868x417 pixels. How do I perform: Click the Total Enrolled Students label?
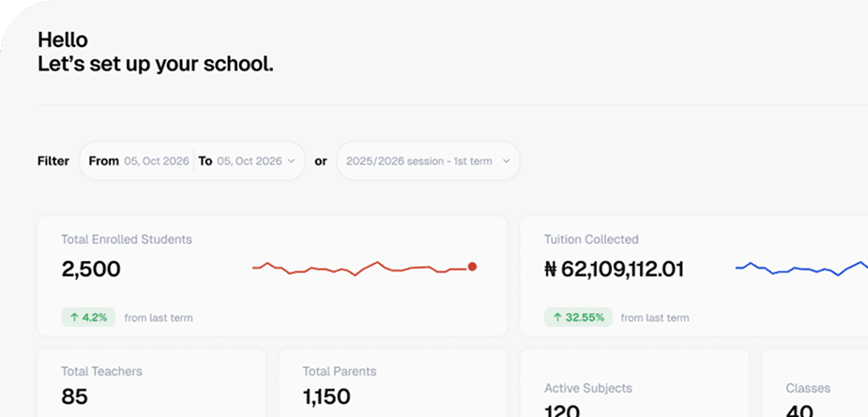pos(127,239)
